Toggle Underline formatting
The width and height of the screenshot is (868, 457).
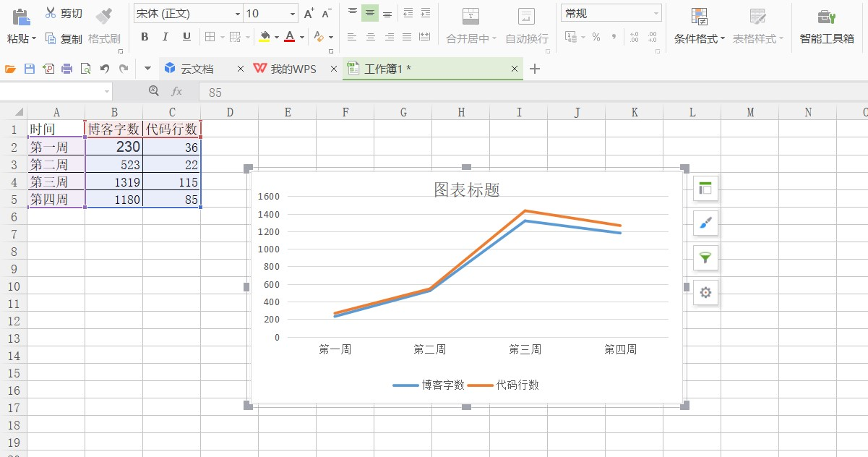(186, 37)
